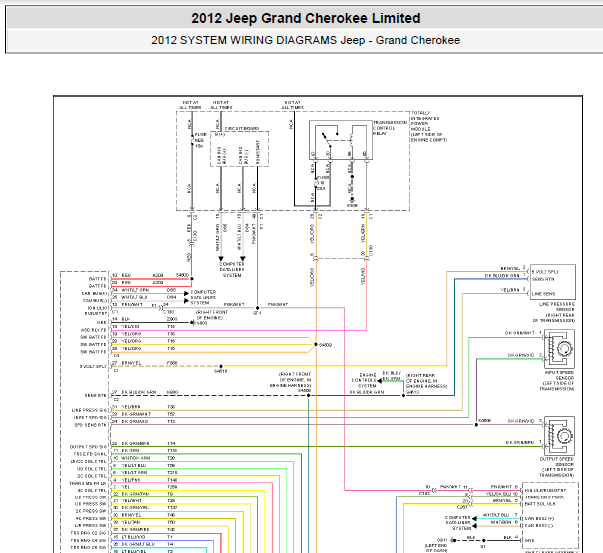Click the 'ENGINE CONTROLS SYSTEM' reference
The image size is (603, 553).
point(364,380)
